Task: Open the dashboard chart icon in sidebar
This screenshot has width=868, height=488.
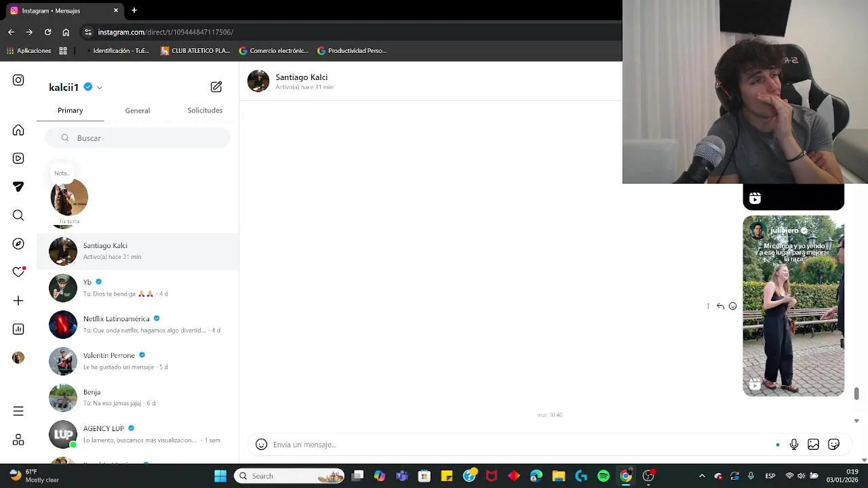Action: pyautogui.click(x=18, y=329)
